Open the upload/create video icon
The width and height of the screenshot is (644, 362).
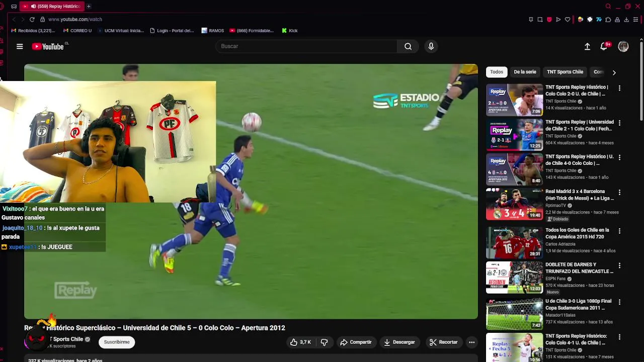587,46
